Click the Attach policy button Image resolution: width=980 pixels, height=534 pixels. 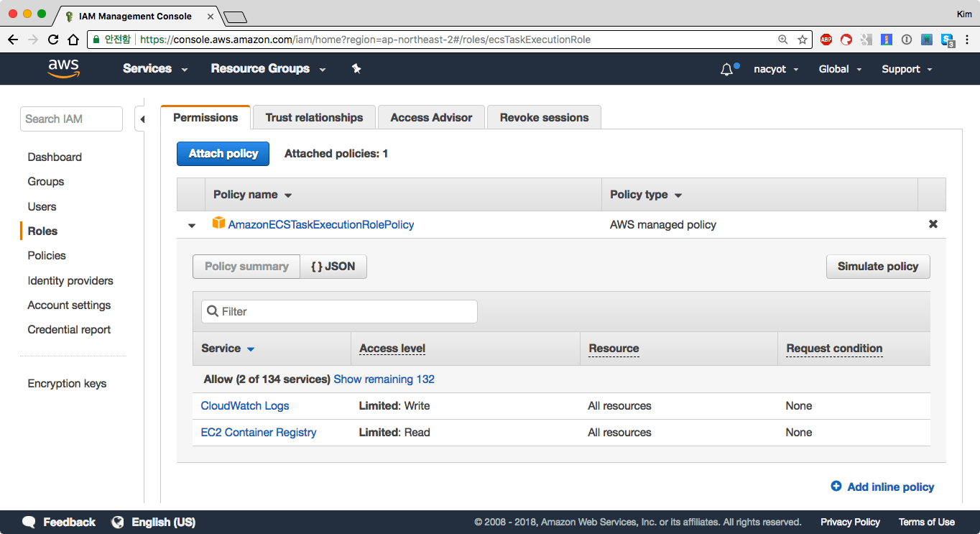click(x=223, y=153)
